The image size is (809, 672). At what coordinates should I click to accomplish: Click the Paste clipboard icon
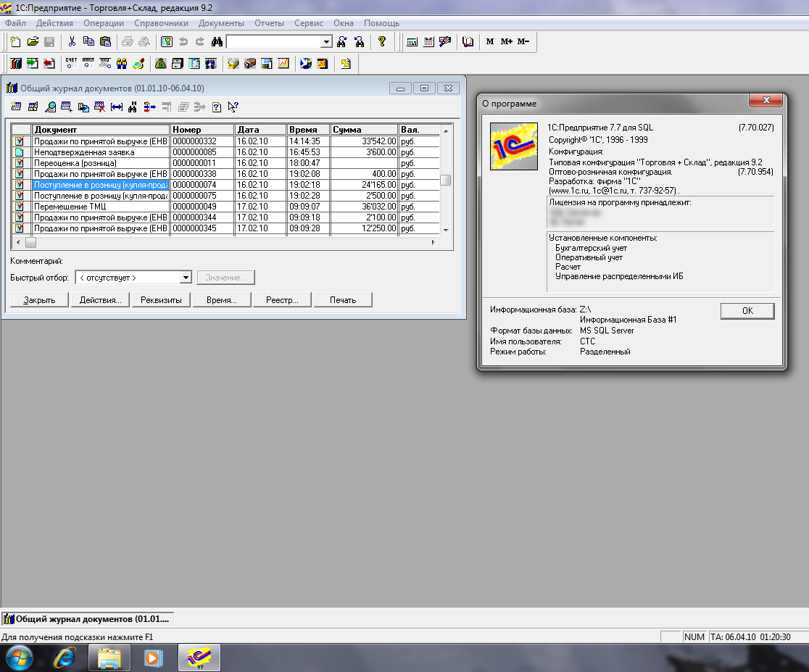pos(105,42)
